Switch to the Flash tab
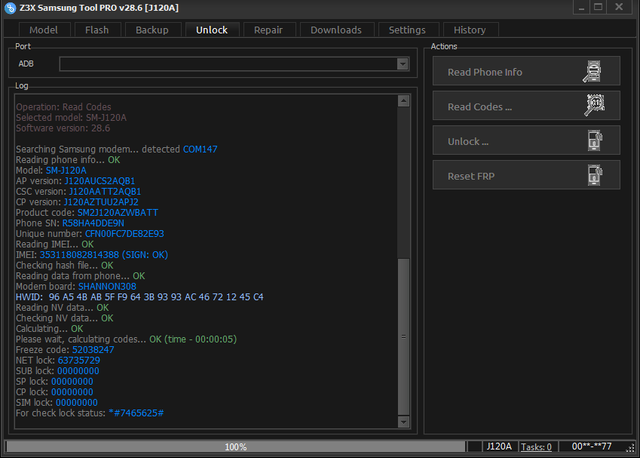The height and width of the screenshot is (458, 640). 97,30
